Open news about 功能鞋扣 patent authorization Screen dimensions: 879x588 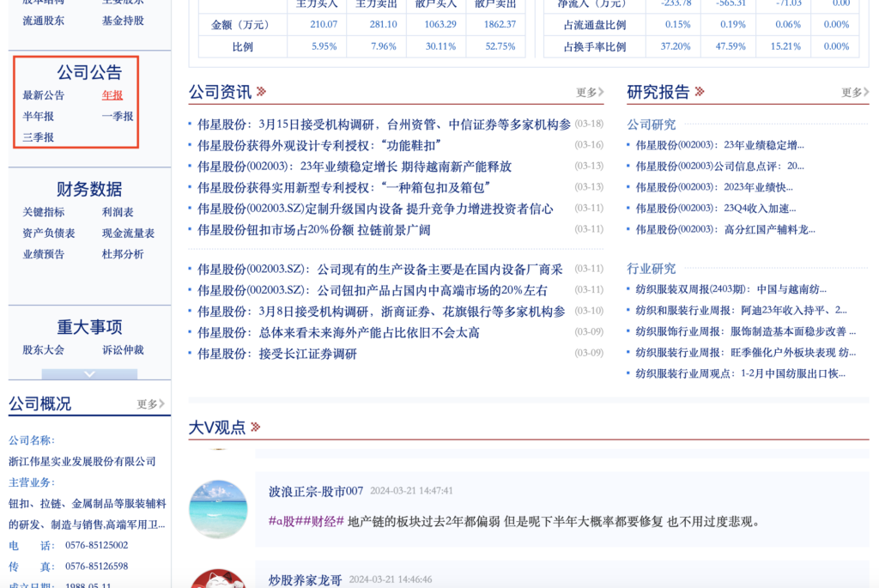coord(319,145)
